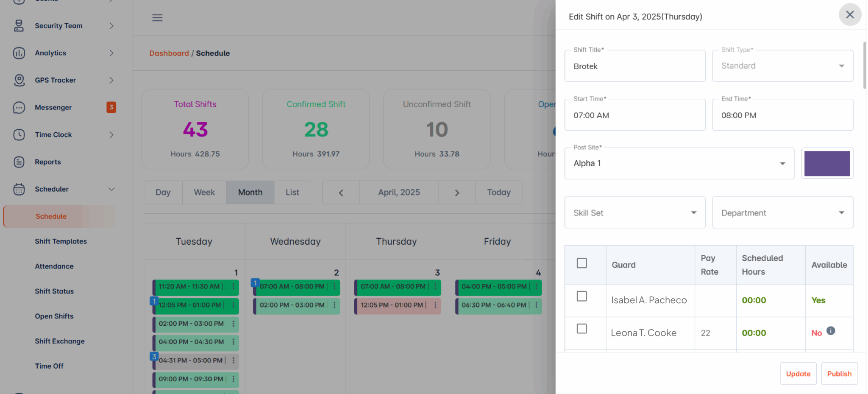Expand the Department dropdown
This screenshot has height=394, width=868.
[x=783, y=212]
